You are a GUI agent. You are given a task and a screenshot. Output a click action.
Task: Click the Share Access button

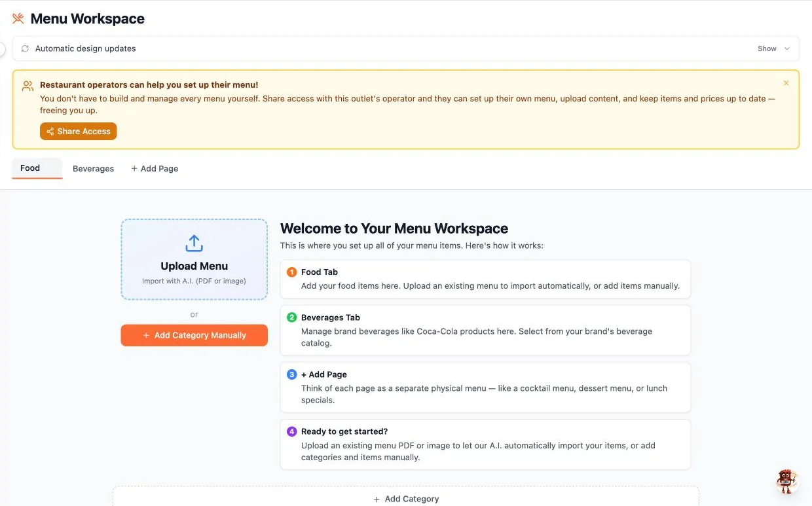pos(78,131)
